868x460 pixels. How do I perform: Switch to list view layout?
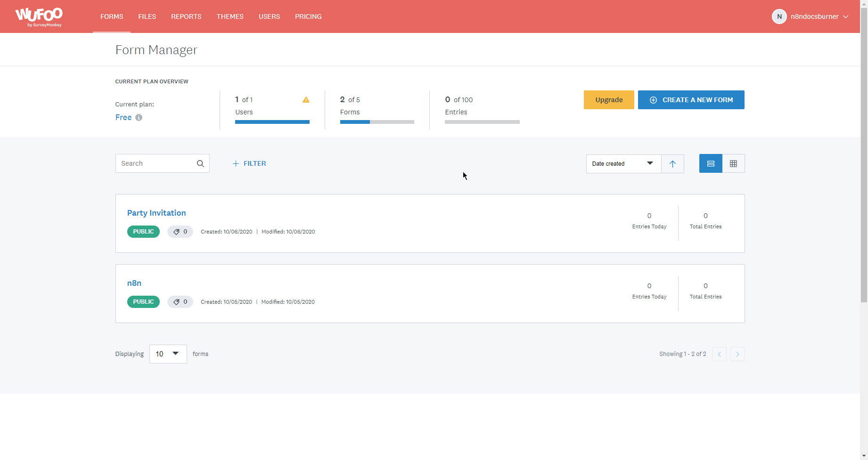[x=711, y=164]
